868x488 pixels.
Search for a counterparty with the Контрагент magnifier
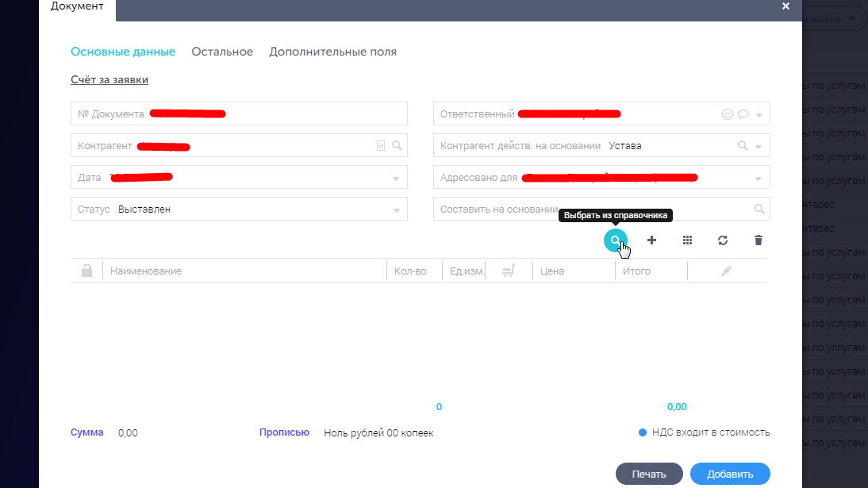(397, 146)
